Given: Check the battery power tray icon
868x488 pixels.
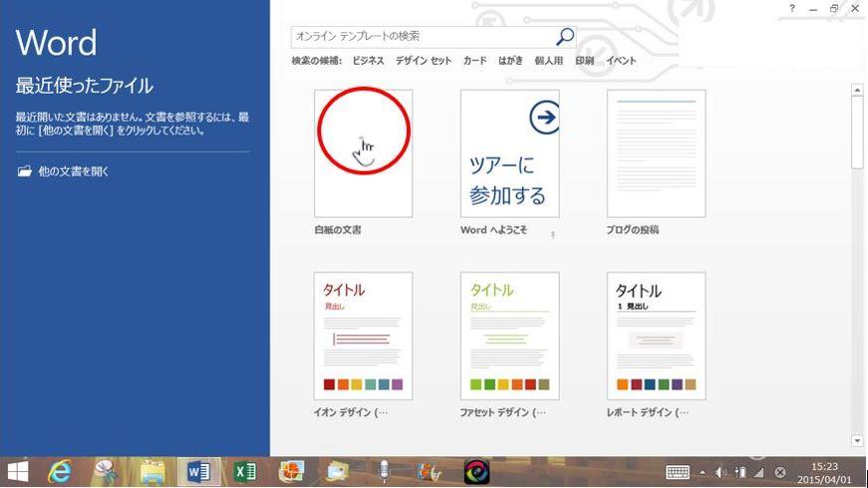Looking at the screenshot, I should coord(740,472).
